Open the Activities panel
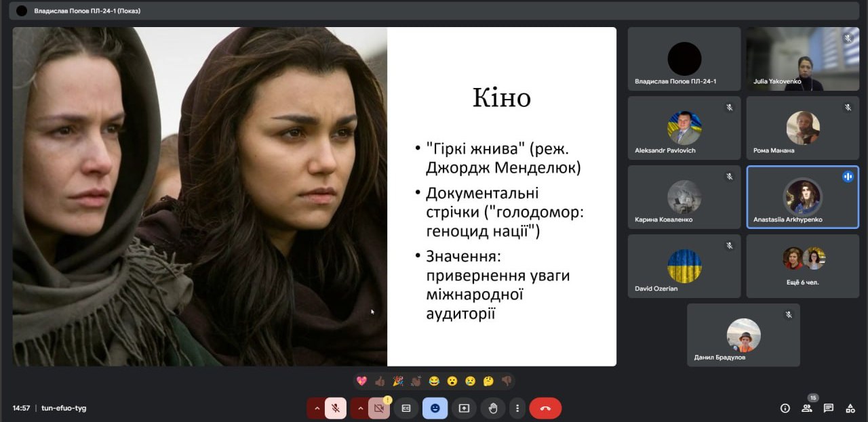Image resolution: width=868 pixels, height=422 pixels. [850, 408]
